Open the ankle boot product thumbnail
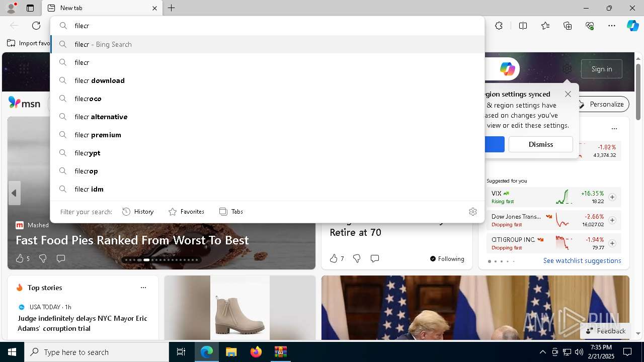The width and height of the screenshot is (644, 362). click(x=240, y=308)
